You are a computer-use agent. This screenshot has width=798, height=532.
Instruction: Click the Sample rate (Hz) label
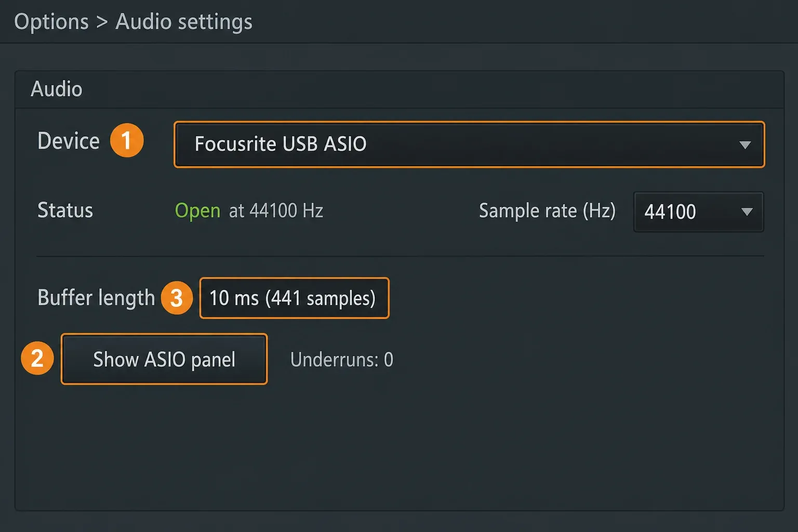[547, 211]
